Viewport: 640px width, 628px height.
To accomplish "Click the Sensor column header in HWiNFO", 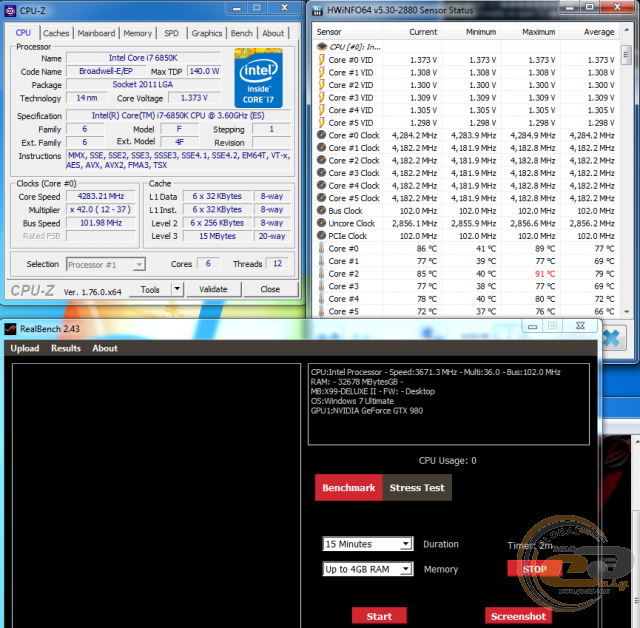I will pos(347,32).
